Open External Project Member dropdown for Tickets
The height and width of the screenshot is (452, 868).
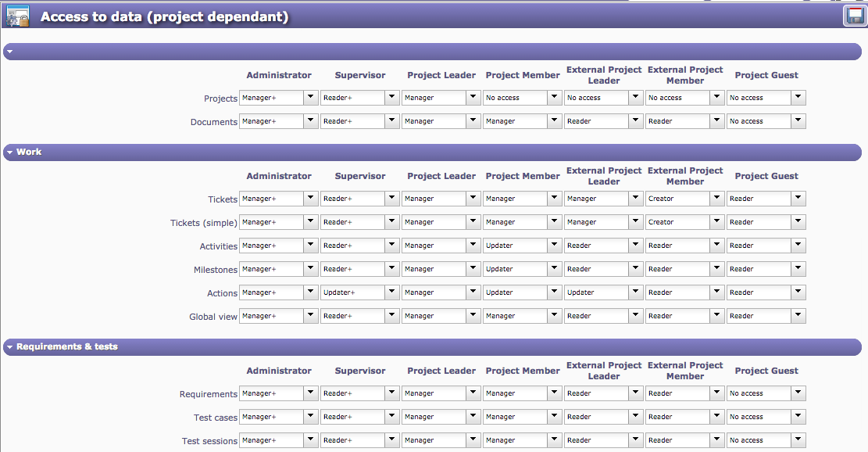coord(716,199)
